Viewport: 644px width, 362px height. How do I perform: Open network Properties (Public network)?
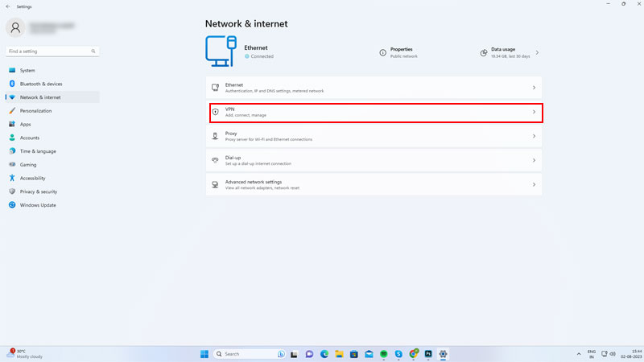click(x=398, y=52)
